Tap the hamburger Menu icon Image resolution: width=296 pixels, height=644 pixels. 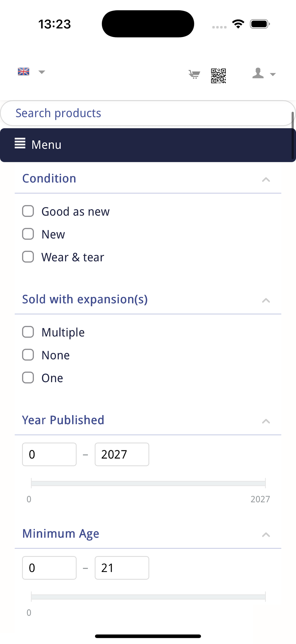coord(20,143)
